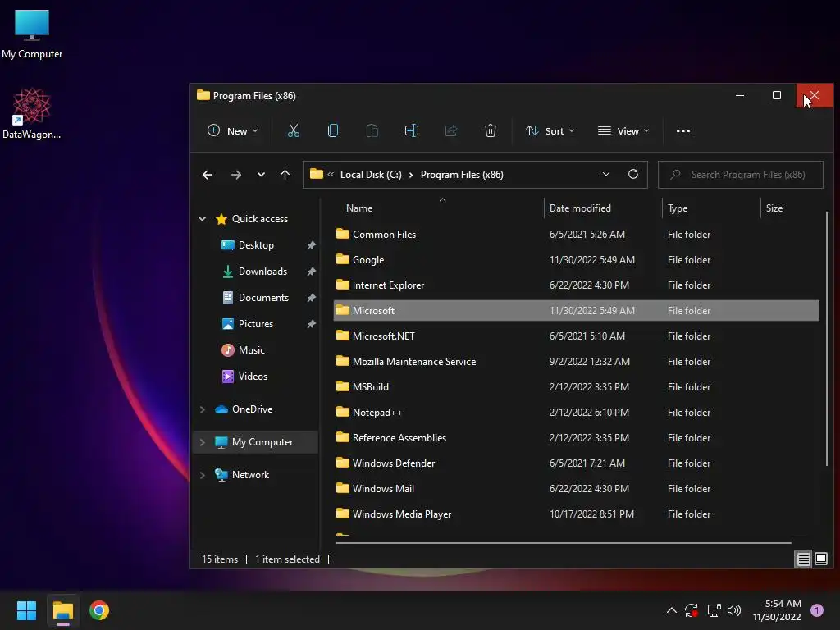Show hidden icons in the system tray
840x630 pixels.
(x=671, y=610)
